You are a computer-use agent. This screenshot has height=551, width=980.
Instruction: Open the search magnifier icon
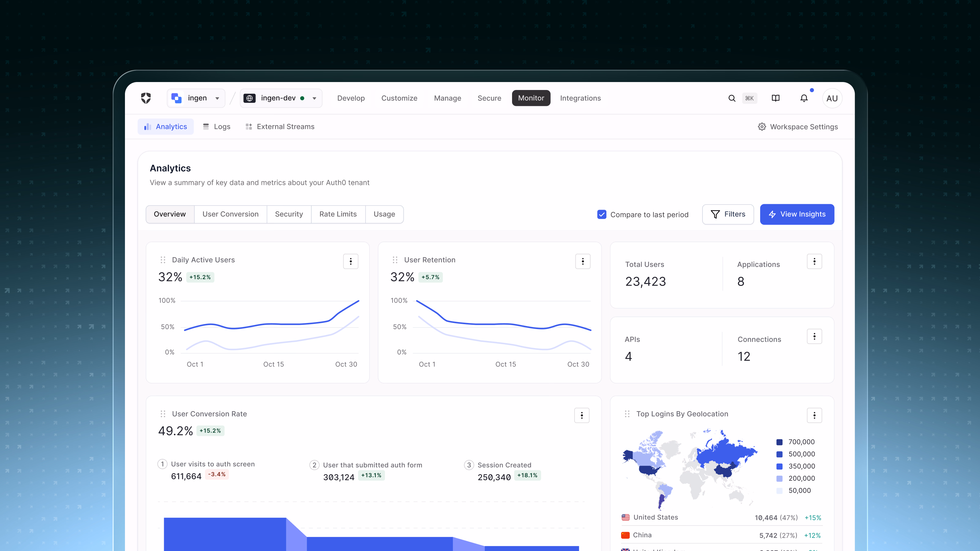(x=732, y=98)
